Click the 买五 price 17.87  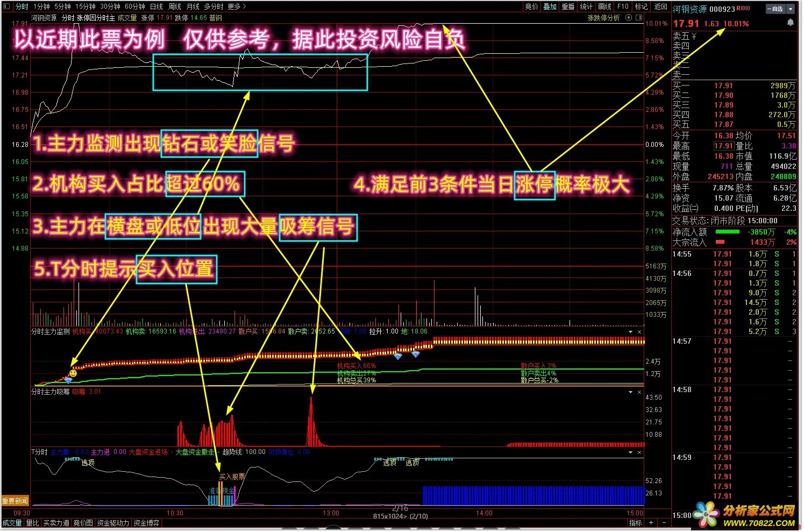point(723,124)
